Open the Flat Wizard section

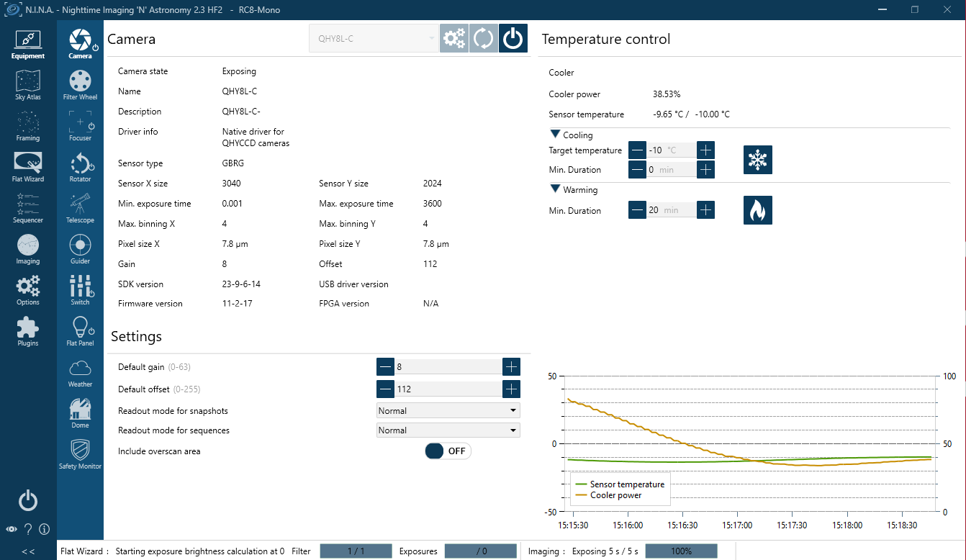point(28,167)
